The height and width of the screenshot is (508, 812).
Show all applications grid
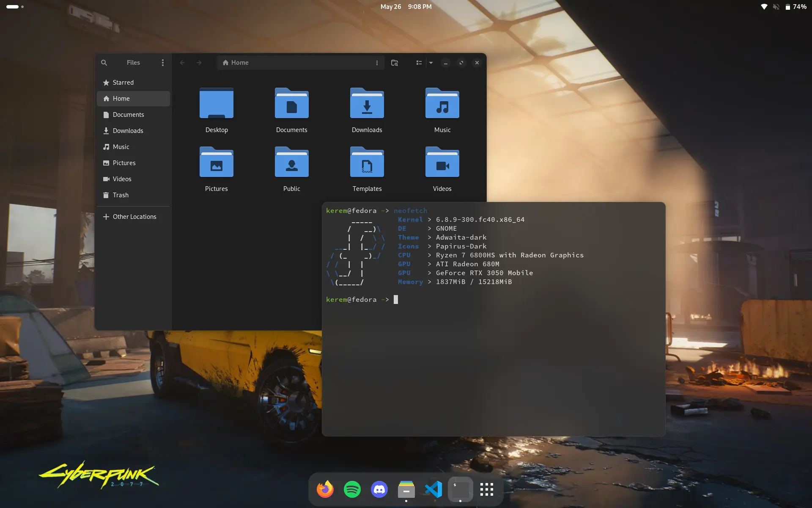[x=487, y=489]
